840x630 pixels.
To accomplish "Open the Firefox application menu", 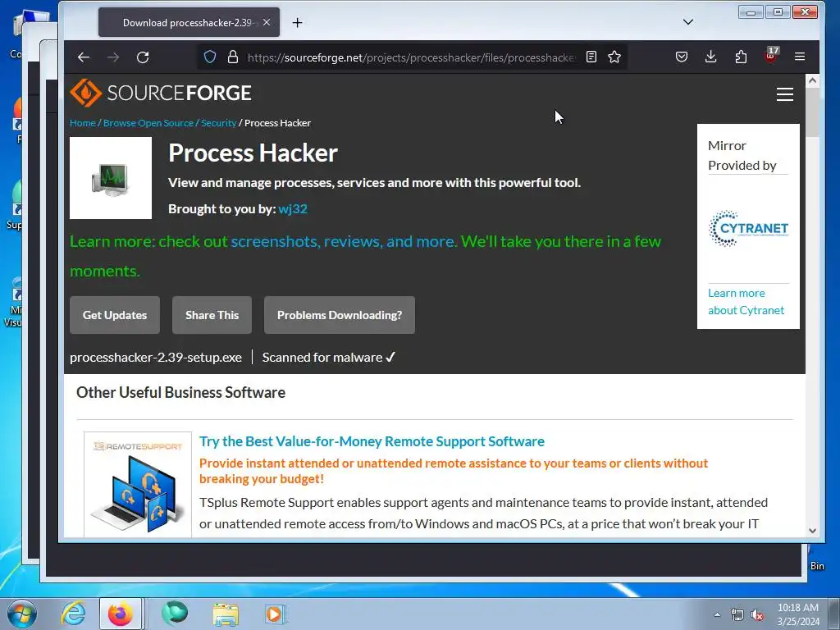I will [x=800, y=57].
